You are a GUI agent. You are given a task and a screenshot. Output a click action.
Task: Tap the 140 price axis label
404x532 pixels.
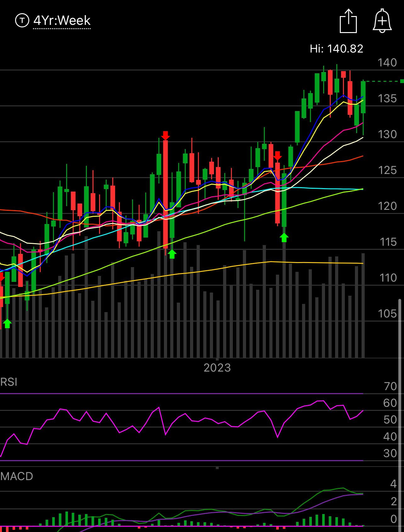(x=387, y=63)
